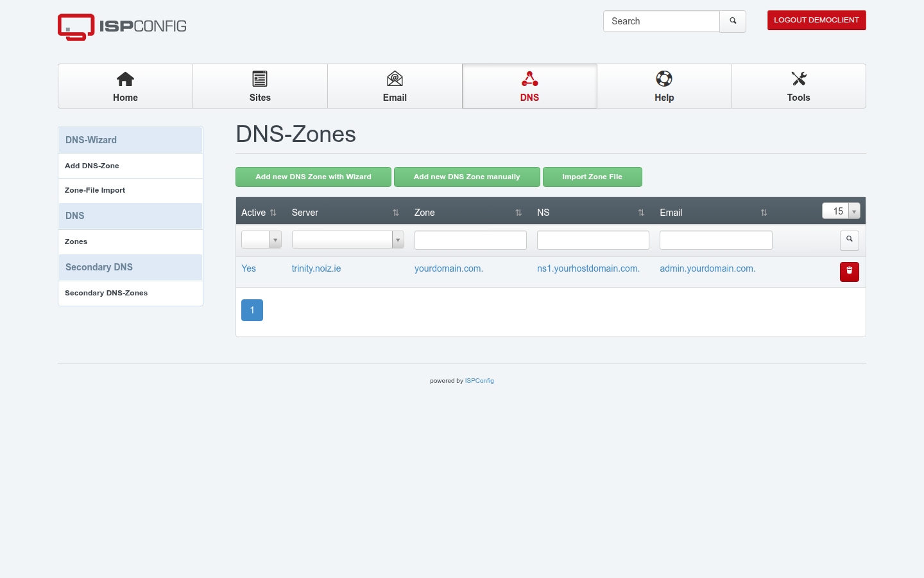Image resolution: width=924 pixels, height=578 pixels.
Task: Click the NS filter text field
Action: (593, 240)
